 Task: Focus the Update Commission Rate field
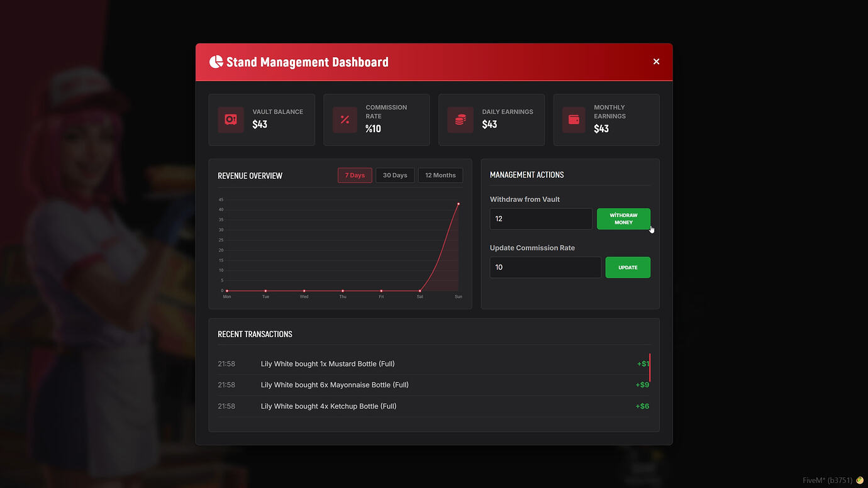pyautogui.click(x=545, y=267)
